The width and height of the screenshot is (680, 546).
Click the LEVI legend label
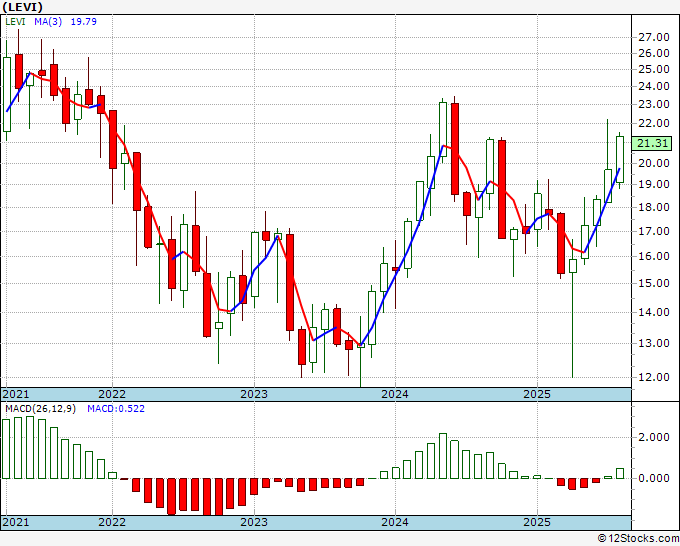pos(15,22)
